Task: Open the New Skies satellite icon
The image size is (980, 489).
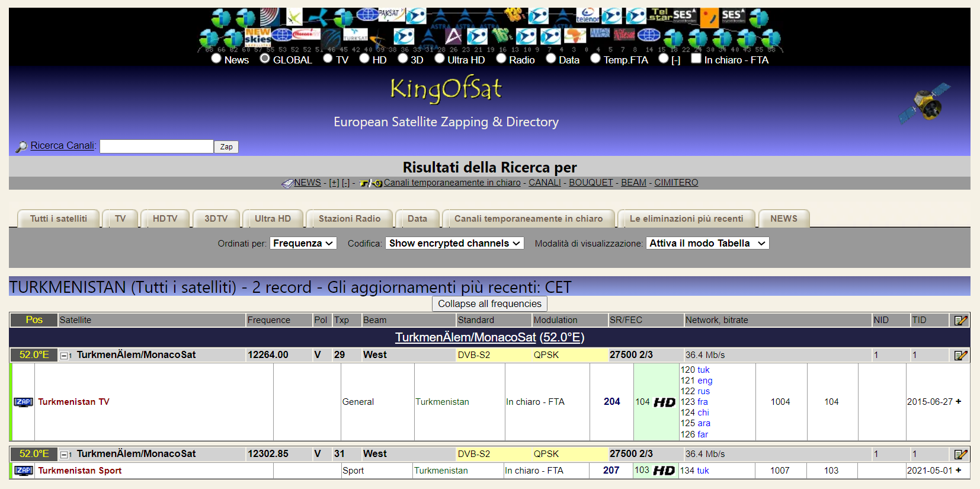Action: coord(258,36)
